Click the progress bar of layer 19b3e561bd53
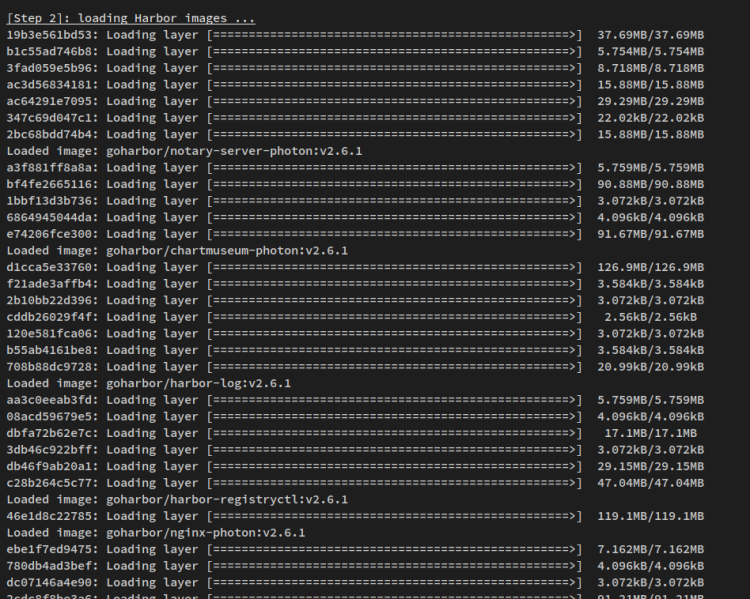Viewport: 750px width, 599px height. 395,35
